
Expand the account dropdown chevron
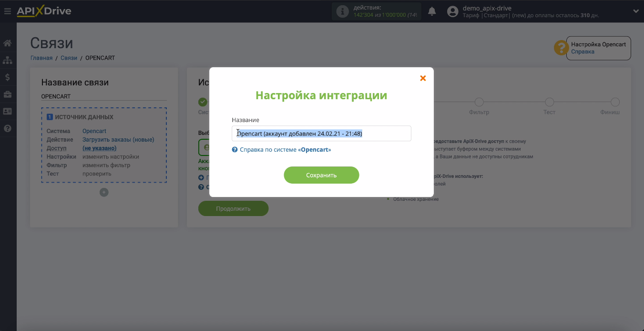[635, 11]
